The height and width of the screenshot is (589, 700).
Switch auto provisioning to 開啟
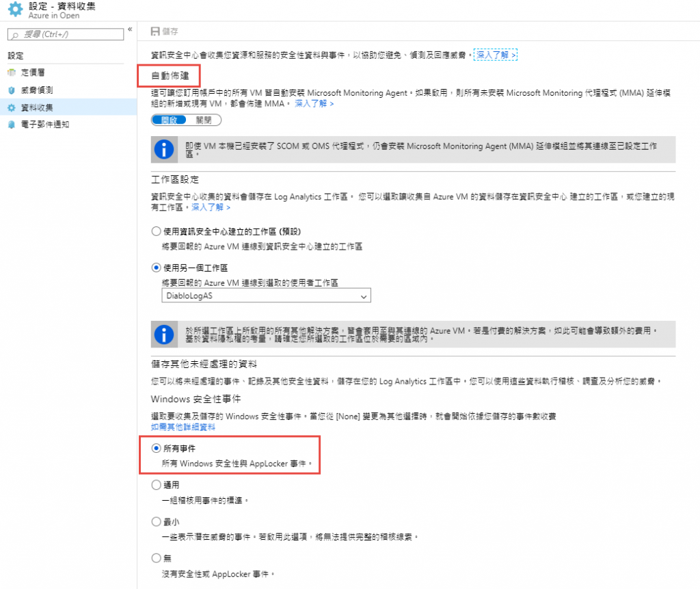(x=170, y=120)
